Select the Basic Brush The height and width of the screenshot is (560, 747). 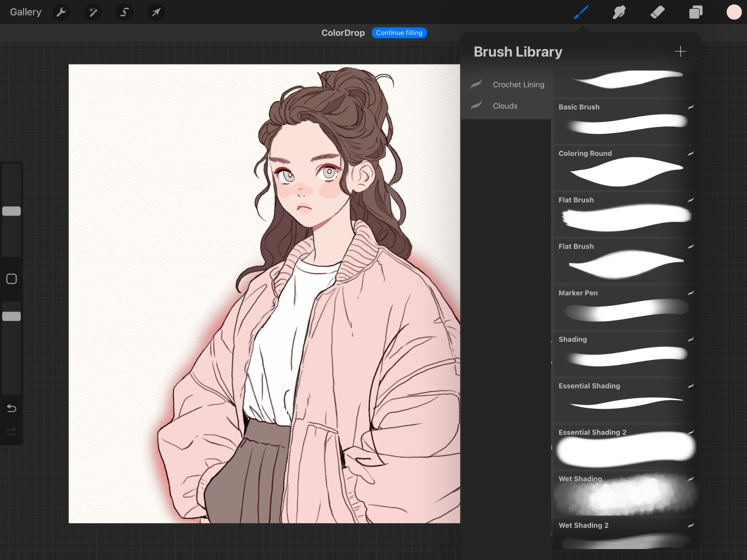[626, 122]
